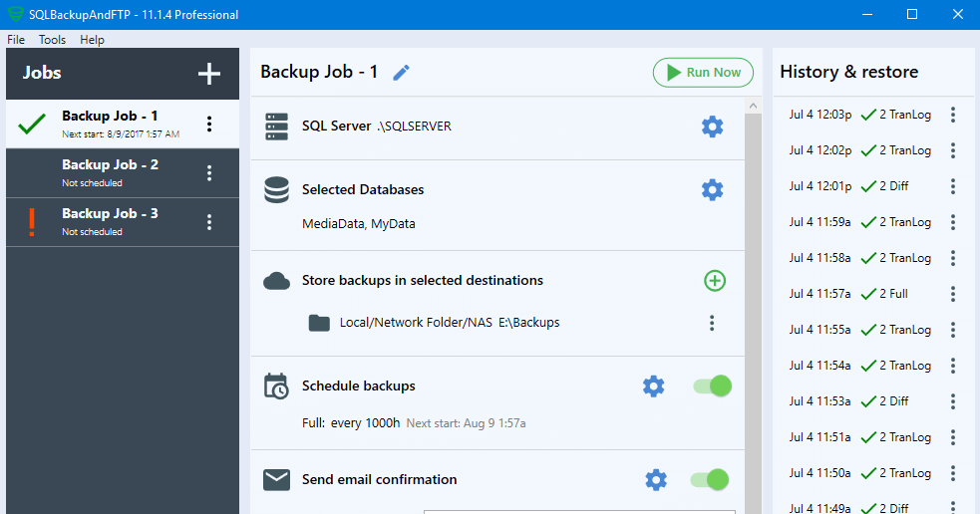The width and height of the screenshot is (980, 514).
Task: Open the File menu
Action: (16, 39)
